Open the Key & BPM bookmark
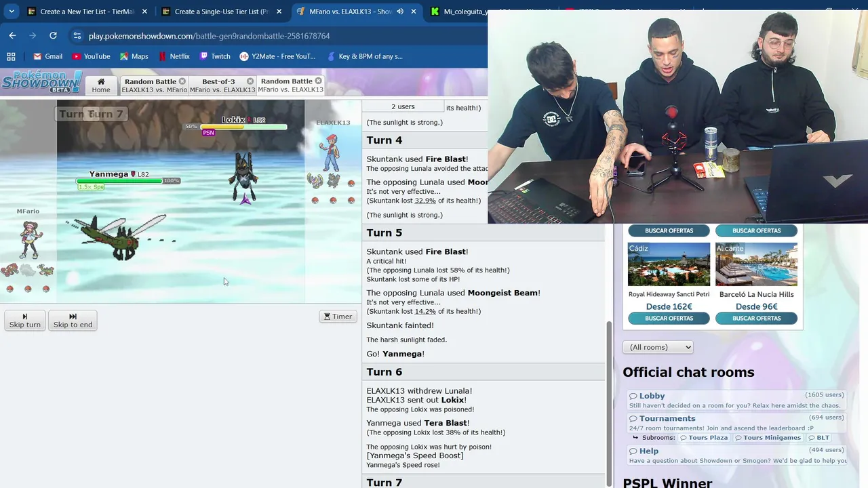The image size is (868, 488). tap(364, 56)
